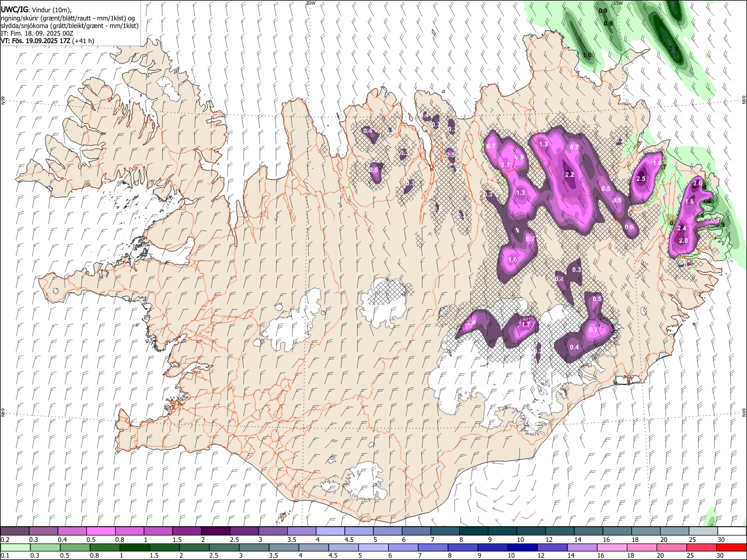Click the valid time 'VT: Fös. 19.09.2025 17Z (+41 h)'
This screenshot has width=747, height=560.
coord(47,41)
